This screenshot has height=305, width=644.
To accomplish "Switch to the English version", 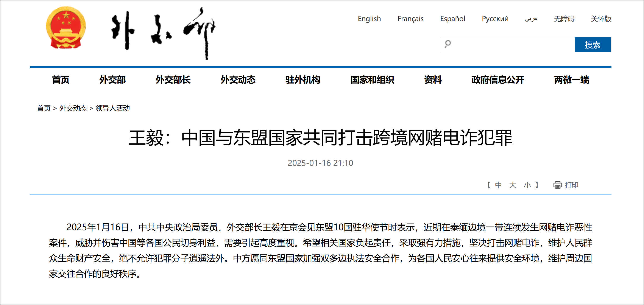I will [x=369, y=19].
